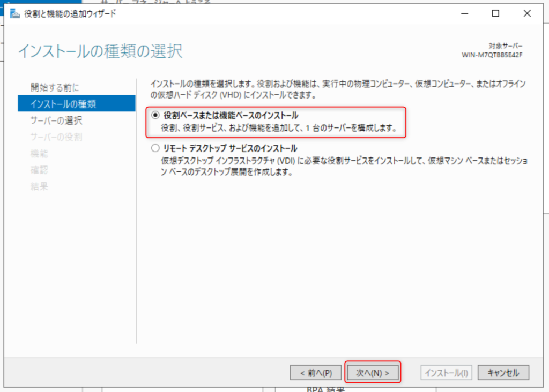This screenshot has height=392, width=549.
Task: Maximize the wizard window
Action: coord(495,14)
